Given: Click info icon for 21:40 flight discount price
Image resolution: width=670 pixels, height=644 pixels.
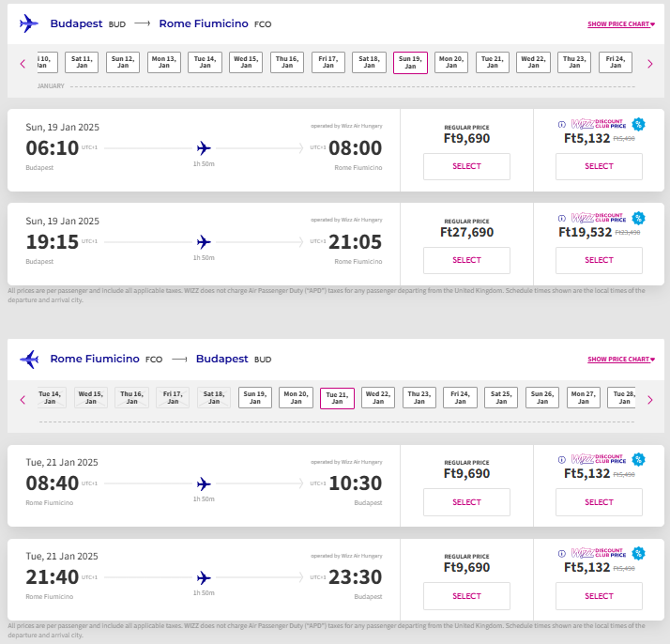Looking at the screenshot, I should click(x=562, y=554).
